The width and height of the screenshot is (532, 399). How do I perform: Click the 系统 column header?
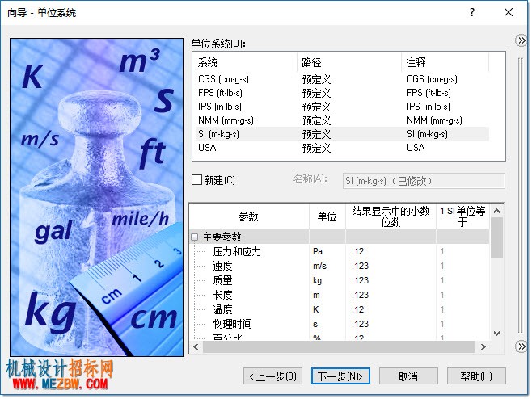245,62
